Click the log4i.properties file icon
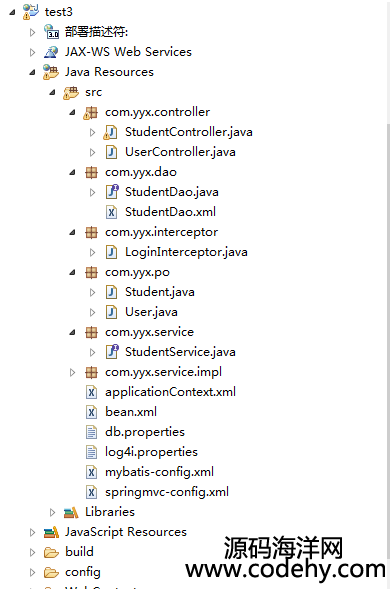This screenshot has height=589, width=390. [x=91, y=452]
